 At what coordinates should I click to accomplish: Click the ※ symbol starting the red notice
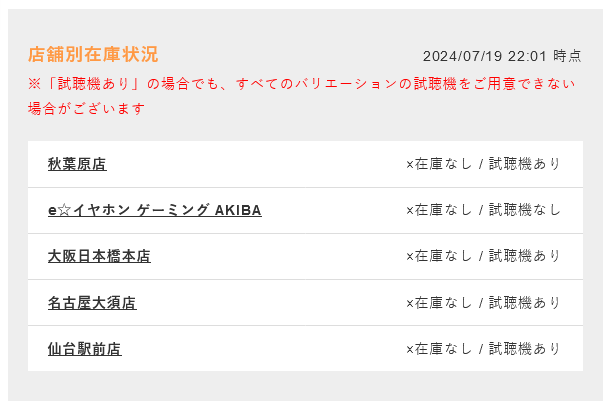(x=34, y=84)
